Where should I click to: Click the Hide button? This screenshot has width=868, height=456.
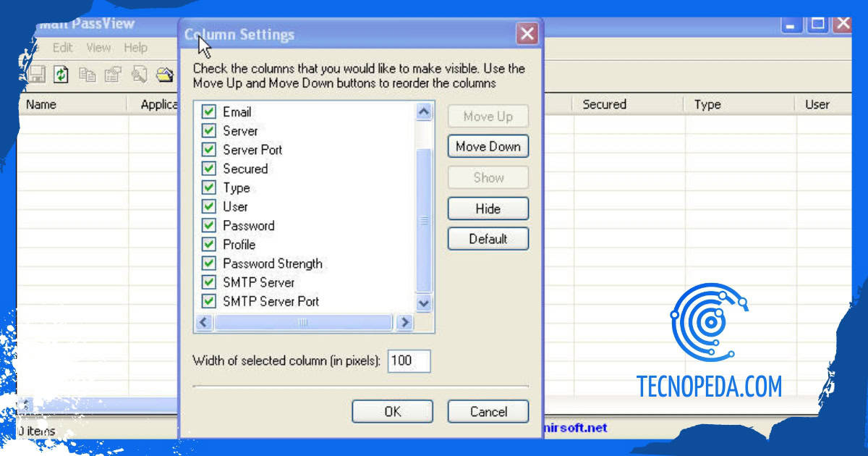[488, 208]
